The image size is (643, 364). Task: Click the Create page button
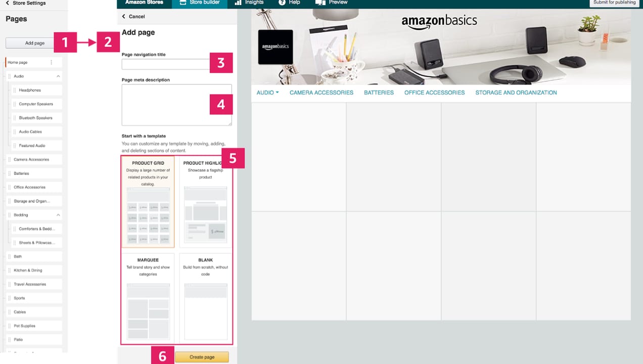(x=202, y=357)
